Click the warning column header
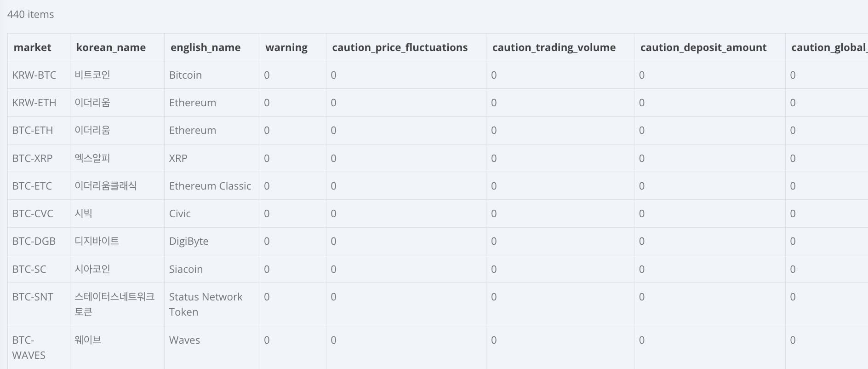 click(x=286, y=47)
